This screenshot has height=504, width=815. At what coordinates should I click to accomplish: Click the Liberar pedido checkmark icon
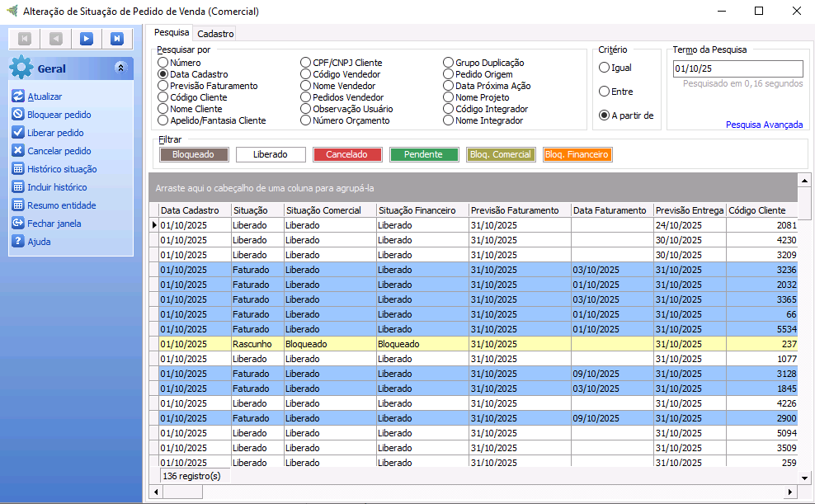point(18,133)
